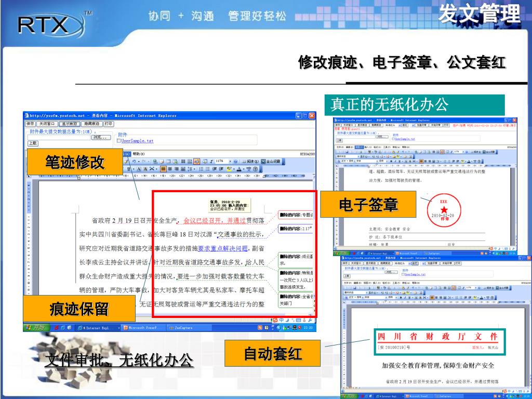Click the Undo icon in left window toolbar

tap(134, 162)
